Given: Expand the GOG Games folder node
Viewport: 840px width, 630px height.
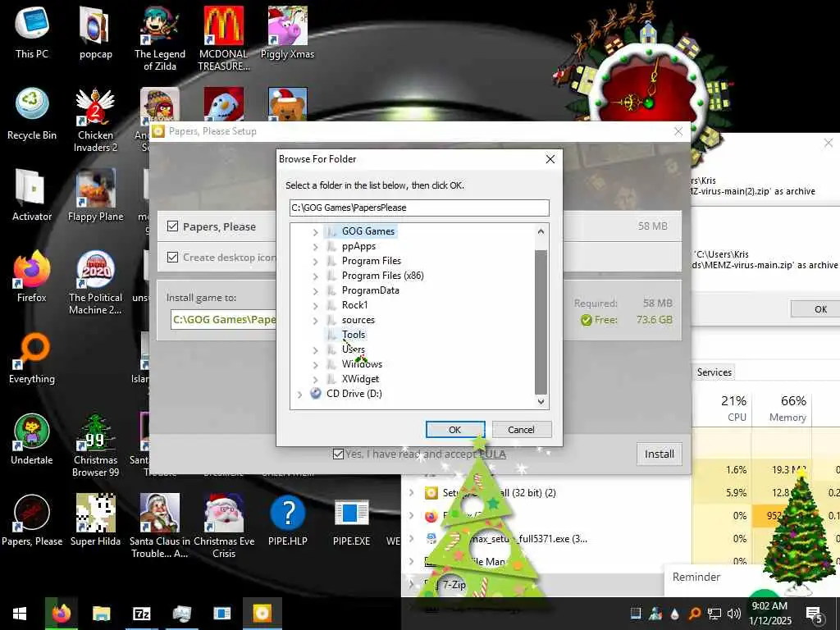Looking at the screenshot, I should point(316,232).
